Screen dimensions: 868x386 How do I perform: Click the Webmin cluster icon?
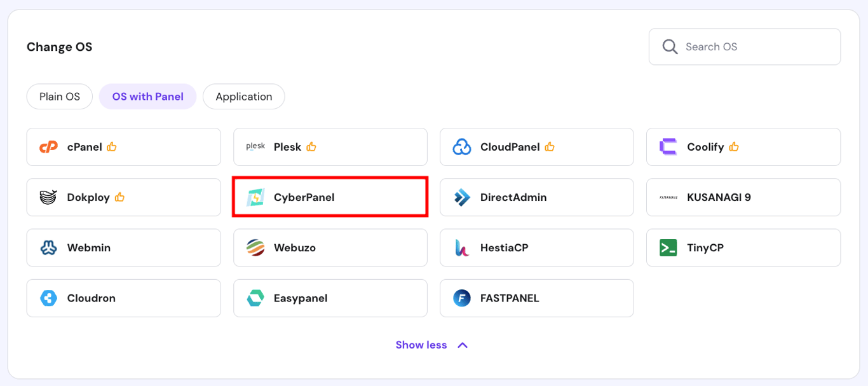coord(50,247)
